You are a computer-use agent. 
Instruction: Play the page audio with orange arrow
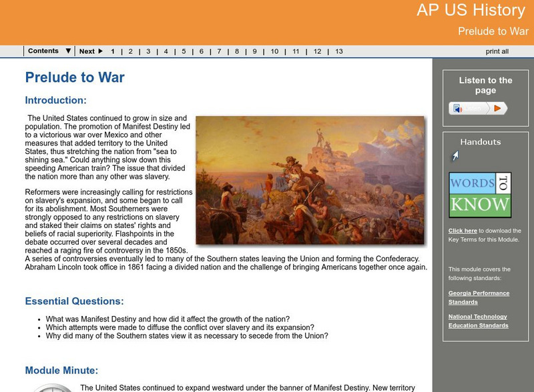tap(497, 108)
